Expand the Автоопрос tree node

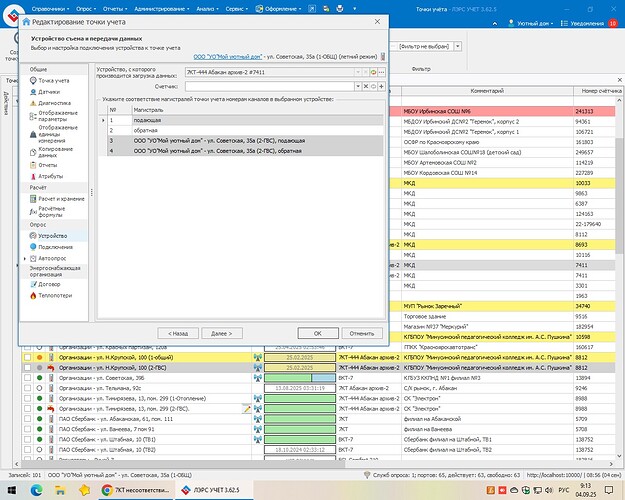coord(25,258)
